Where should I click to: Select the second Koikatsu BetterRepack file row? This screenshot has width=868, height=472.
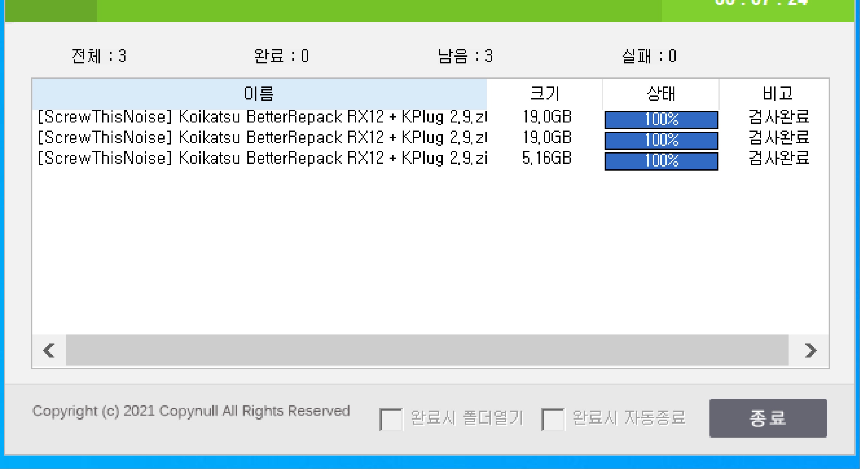coord(261,138)
